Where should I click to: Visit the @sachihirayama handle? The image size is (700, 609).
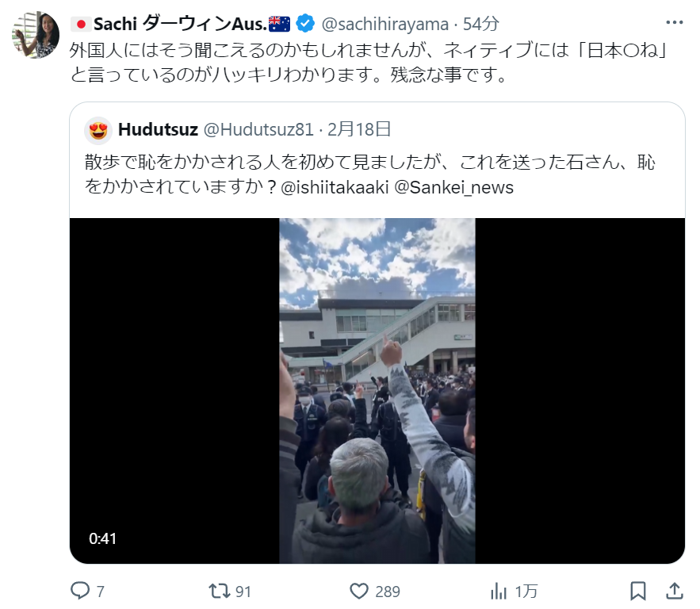pyautogui.click(x=384, y=24)
